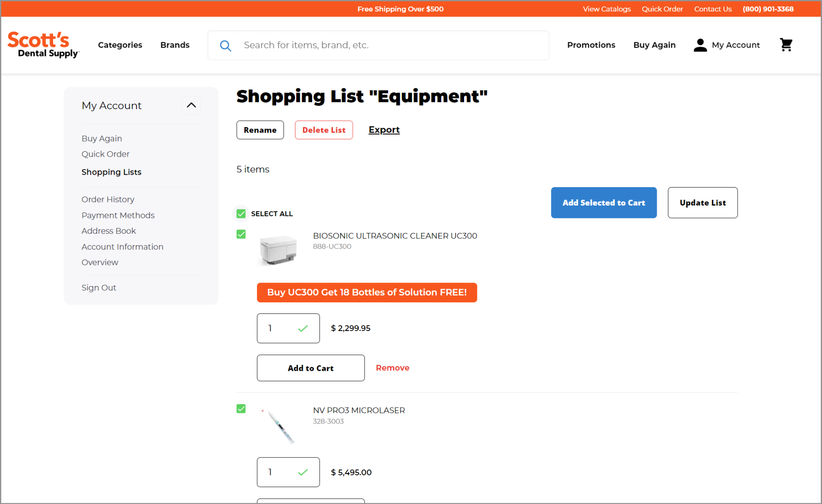The image size is (822, 504).
Task: Click View Catalogs link
Action: [607, 9]
